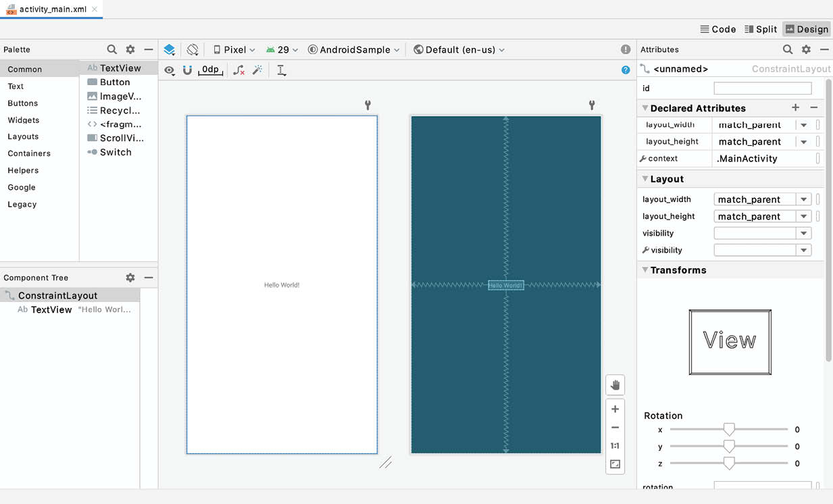This screenshot has width=833, height=504.
Task: Switch to Split view
Action: click(761, 29)
